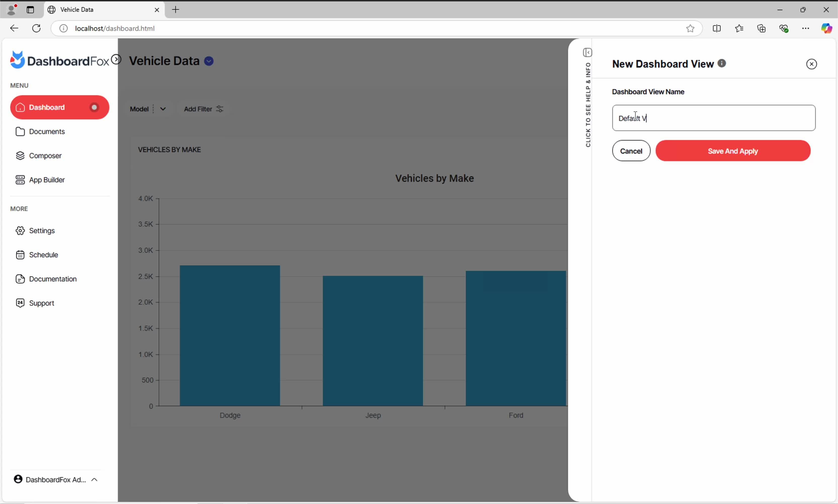This screenshot has height=504, width=838.
Task: Open the Settings menu item
Action: [42, 231]
